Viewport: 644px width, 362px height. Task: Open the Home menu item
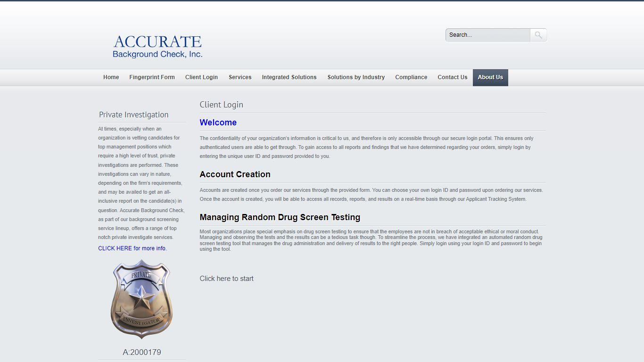tap(111, 77)
